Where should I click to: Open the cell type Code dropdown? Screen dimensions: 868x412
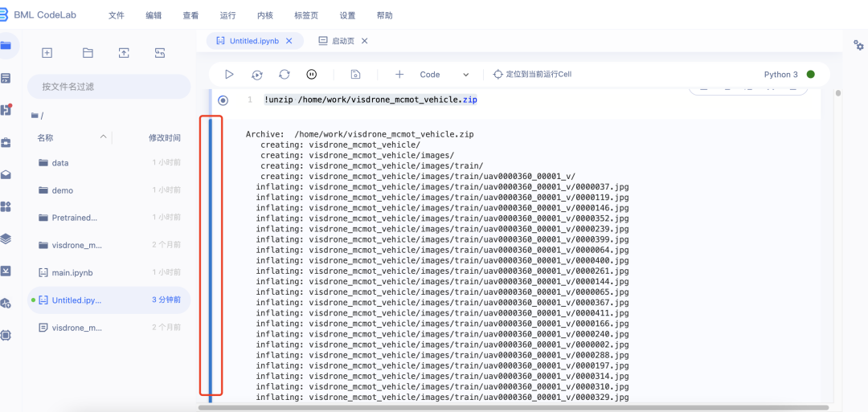(444, 74)
